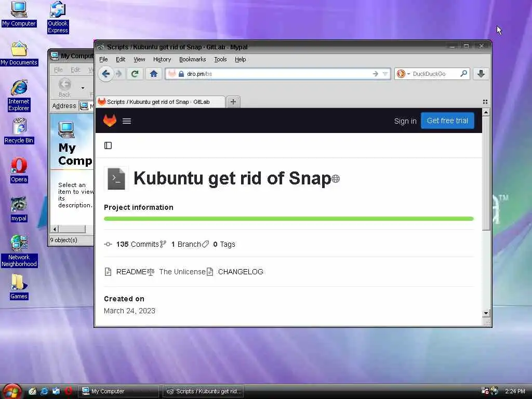Toggle the GitLab sidebar panel icon
Screen dimensions: 532x399
(108, 145)
